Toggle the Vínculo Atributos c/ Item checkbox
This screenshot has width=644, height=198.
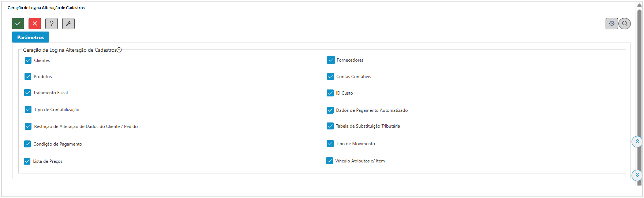pyautogui.click(x=329, y=161)
